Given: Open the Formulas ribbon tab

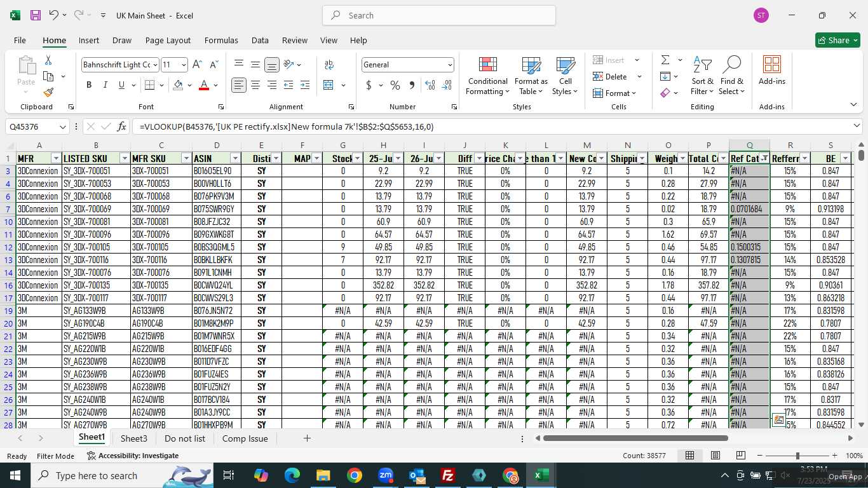Looking at the screenshot, I should pyautogui.click(x=221, y=40).
